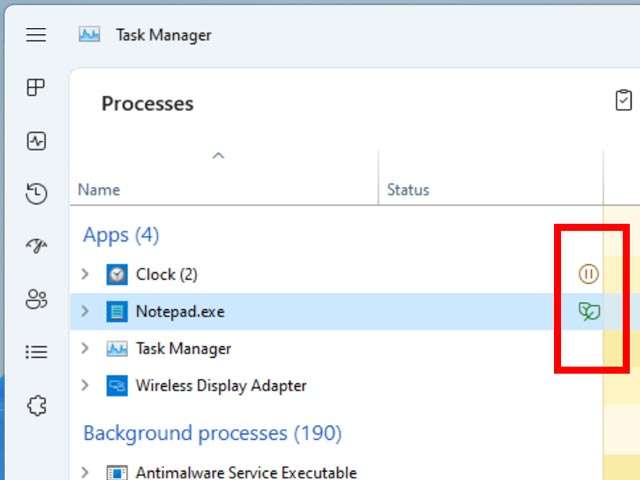Screen dimensions: 640x480
Task: Click the efficiency mode leaf icon for Notepad
Action: (589, 312)
